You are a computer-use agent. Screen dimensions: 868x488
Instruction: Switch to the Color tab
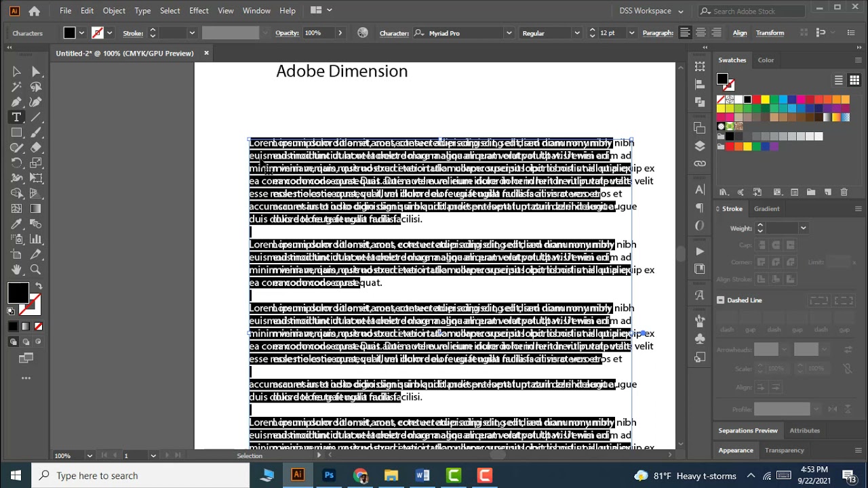click(x=766, y=60)
